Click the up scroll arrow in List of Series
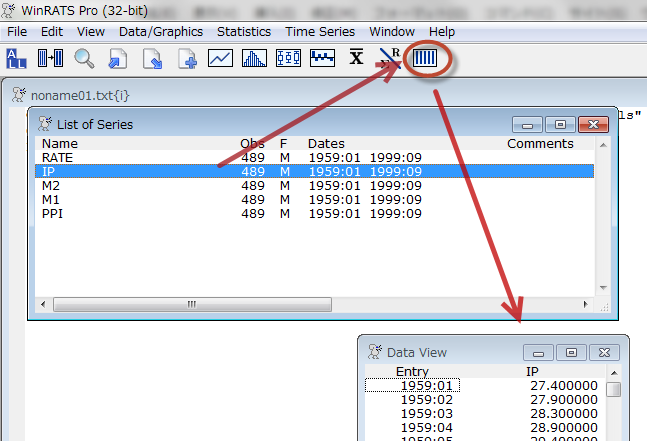 pos(603,145)
